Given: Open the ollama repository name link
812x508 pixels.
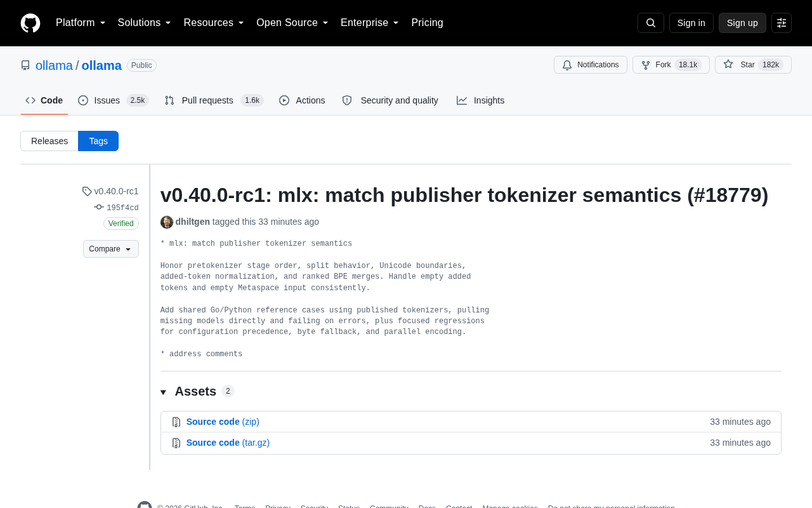Looking at the screenshot, I should tap(101, 65).
